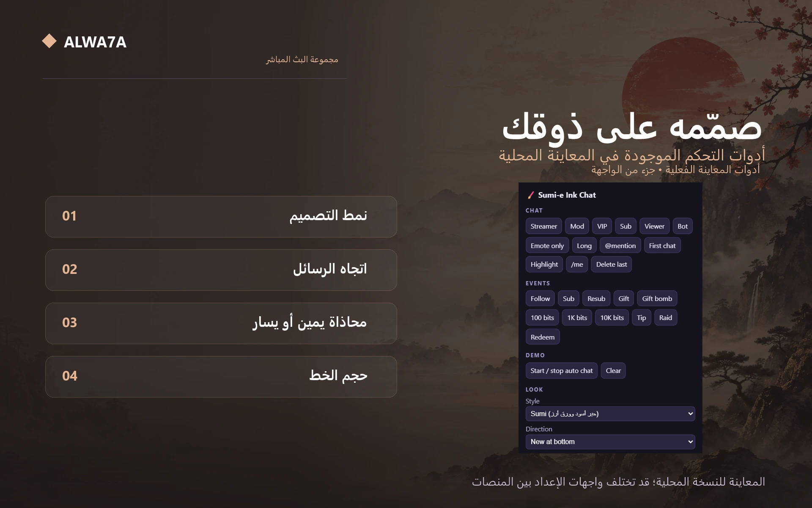The image size is (812, 508).
Task: Click the Bot chat button
Action: [683, 226]
